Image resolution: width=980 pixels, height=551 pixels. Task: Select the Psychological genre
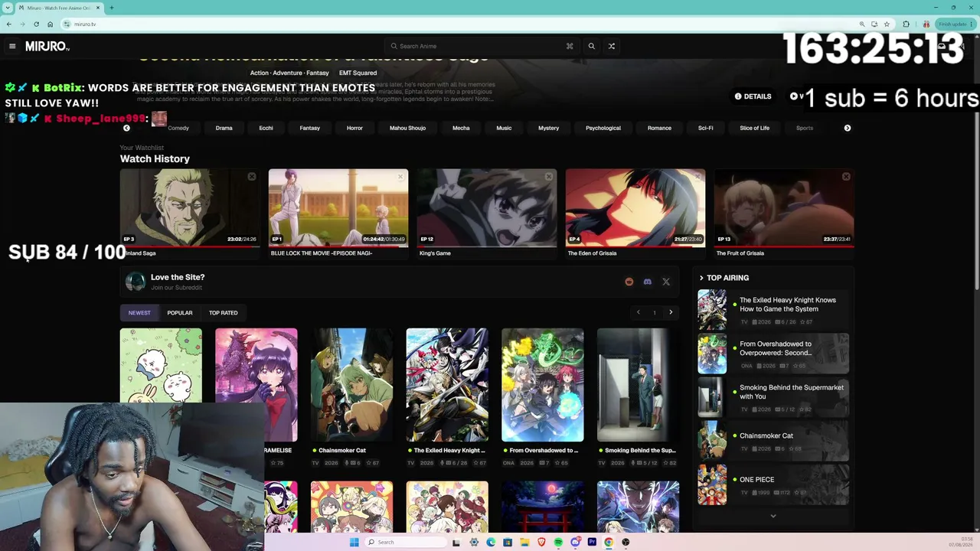click(x=603, y=128)
